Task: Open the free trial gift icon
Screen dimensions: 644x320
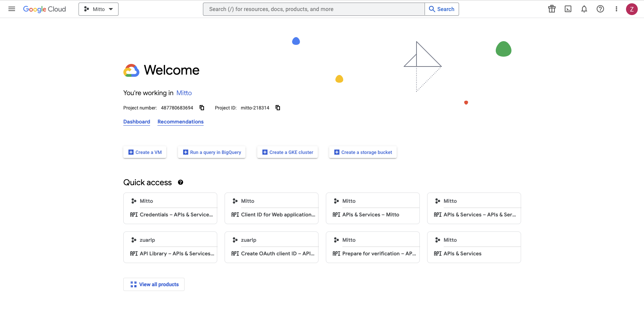Action: click(552, 9)
